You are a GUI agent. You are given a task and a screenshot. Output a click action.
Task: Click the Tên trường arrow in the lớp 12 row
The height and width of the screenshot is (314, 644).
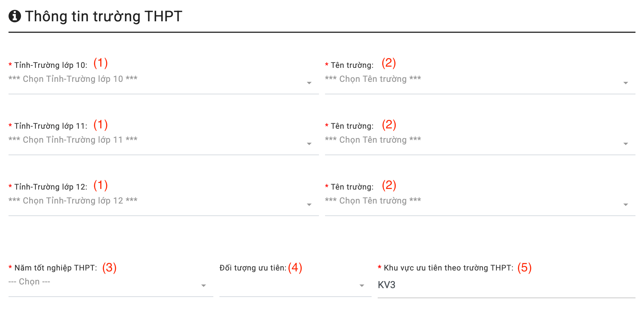coord(626,205)
